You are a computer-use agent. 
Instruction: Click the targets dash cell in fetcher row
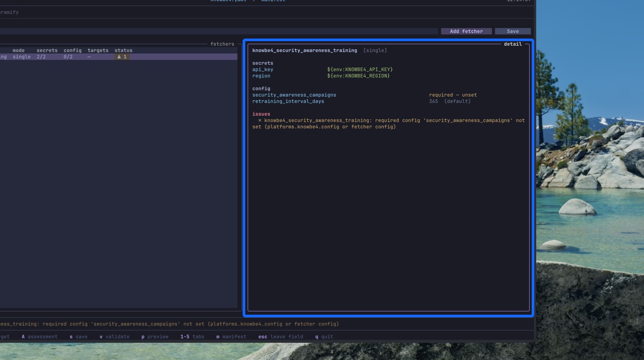[89, 57]
